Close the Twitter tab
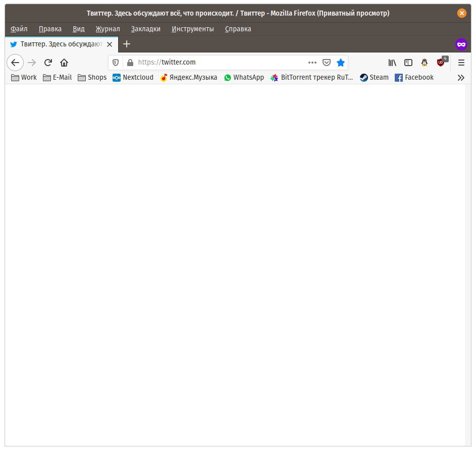This screenshot has height=451, width=476. [x=110, y=44]
